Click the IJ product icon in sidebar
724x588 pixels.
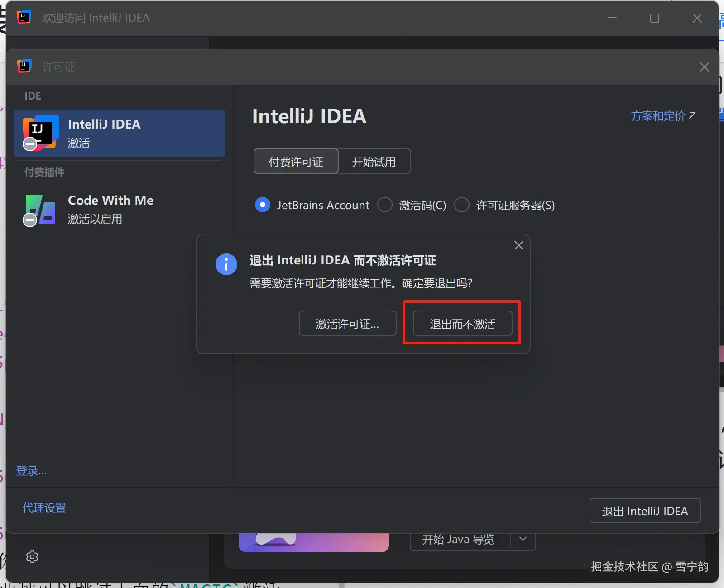pos(40,133)
